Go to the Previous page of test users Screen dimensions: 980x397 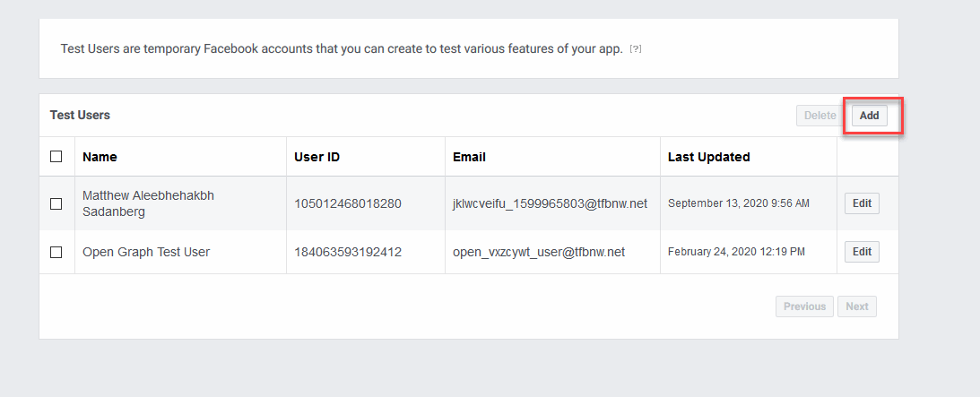coord(804,306)
